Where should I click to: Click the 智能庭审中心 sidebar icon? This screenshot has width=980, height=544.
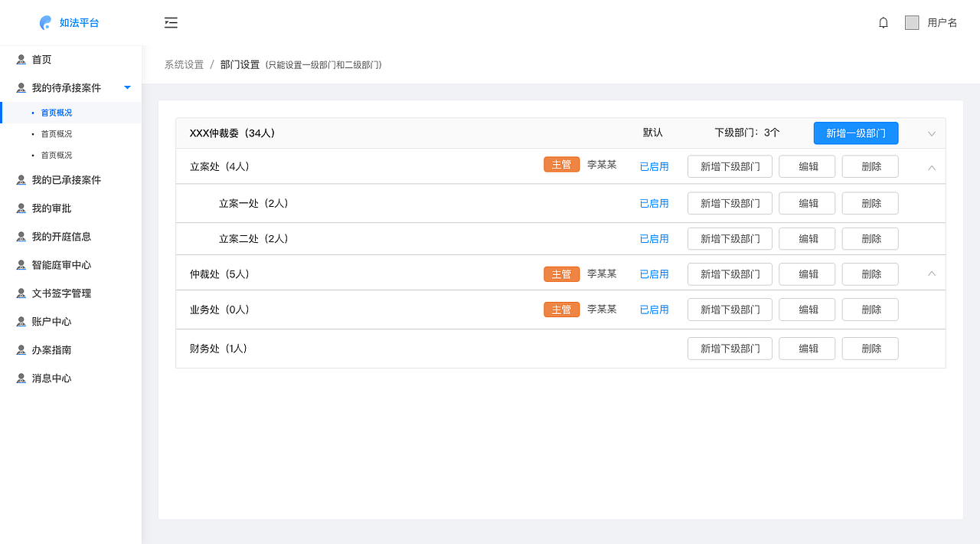pos(21,265)
